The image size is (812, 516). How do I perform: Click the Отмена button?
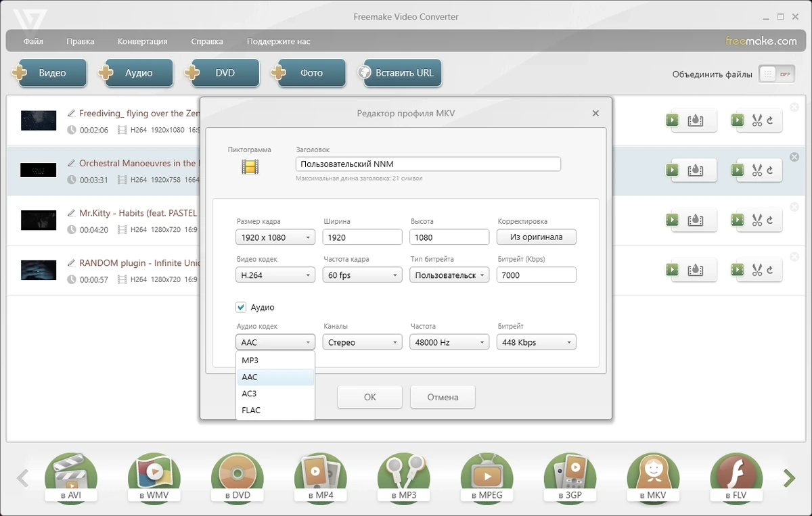(443, 397)
